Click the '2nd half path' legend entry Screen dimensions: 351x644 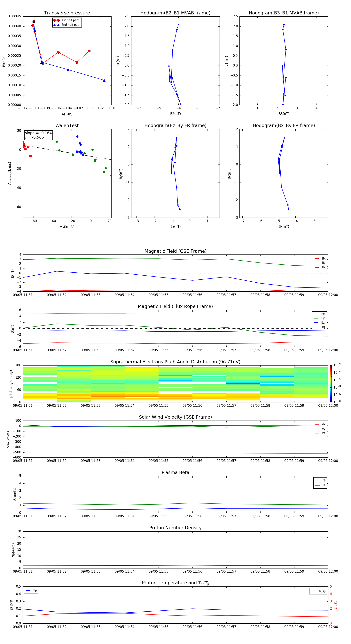67,25
